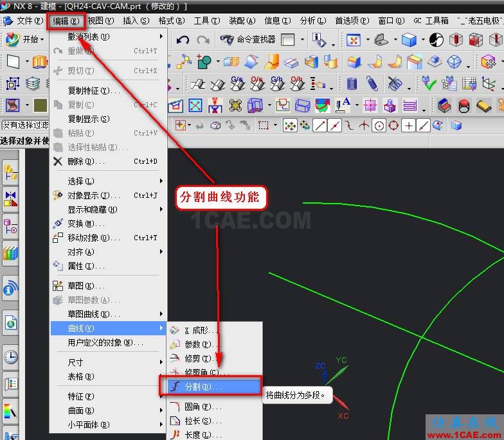Toggle snap to intersection point
504x440 pixels.
[364, 126]
